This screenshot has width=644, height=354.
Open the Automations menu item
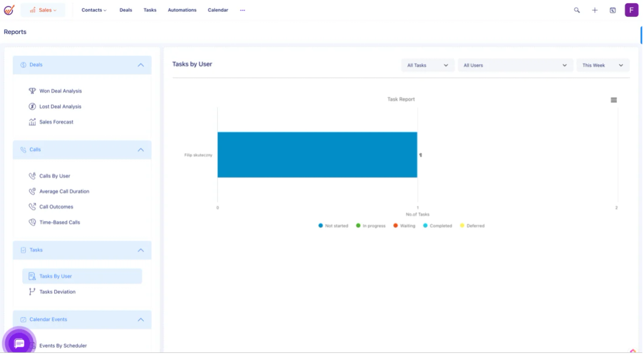pyautogui.click(x=182, y=10)
